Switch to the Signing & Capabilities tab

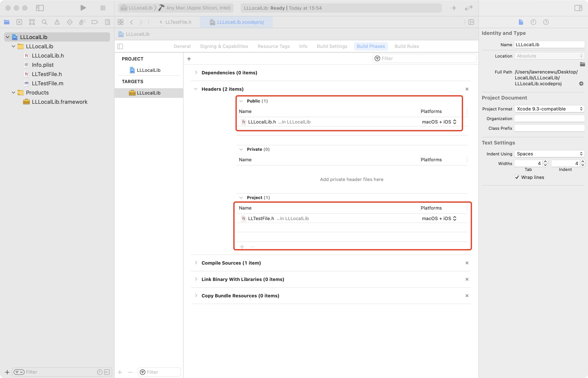point(224,46)
